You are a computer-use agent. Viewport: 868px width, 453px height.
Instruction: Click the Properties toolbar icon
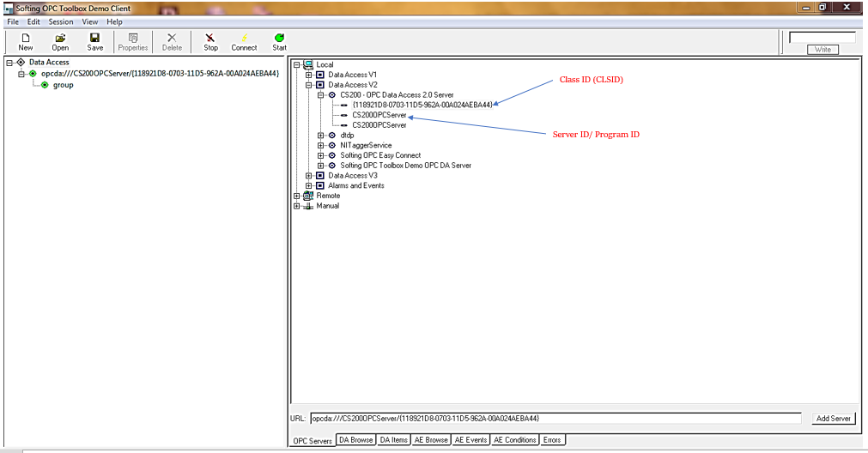click(133, 38)
